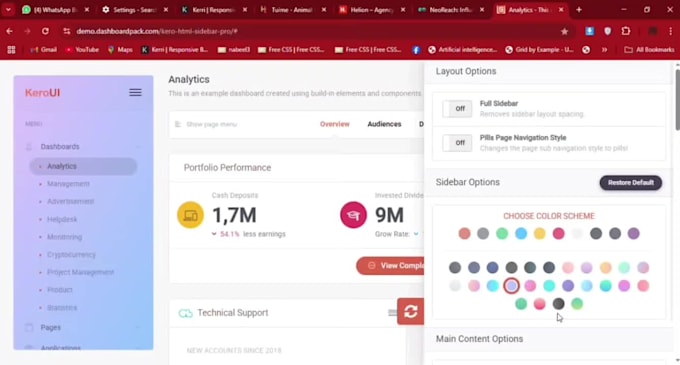680x365 pixels.
Task: Click the Technical Support cloud icon
Action: (x=185, y=313)
